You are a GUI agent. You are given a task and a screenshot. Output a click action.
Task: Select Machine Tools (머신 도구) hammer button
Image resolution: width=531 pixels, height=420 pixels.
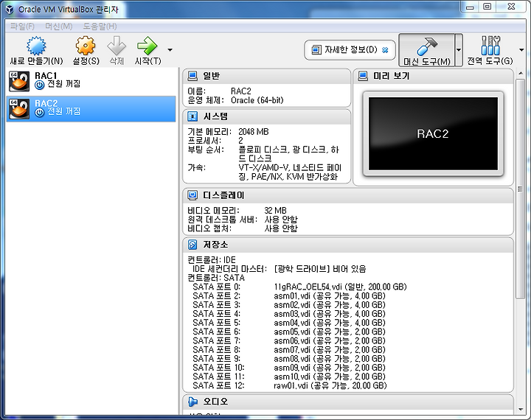click(426, 50)
